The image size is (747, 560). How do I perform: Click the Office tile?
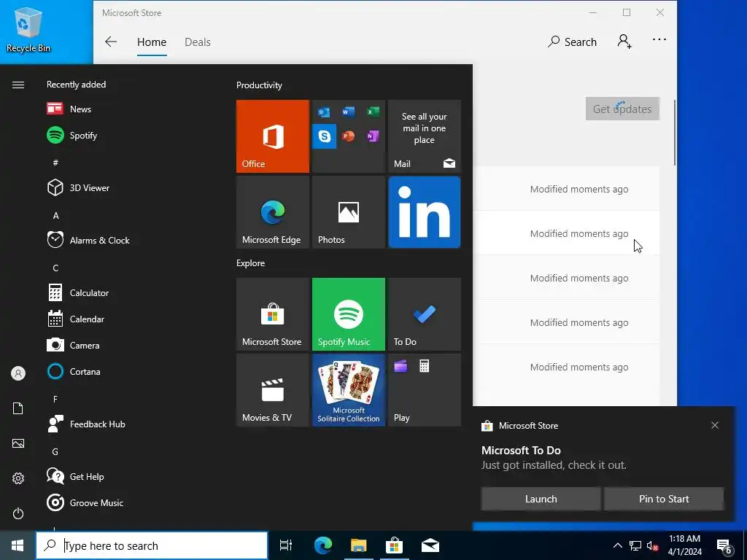(273, 136)
